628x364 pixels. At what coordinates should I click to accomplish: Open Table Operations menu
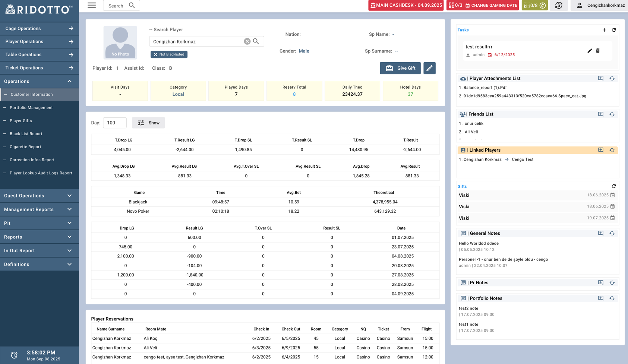tap(39, 54)
